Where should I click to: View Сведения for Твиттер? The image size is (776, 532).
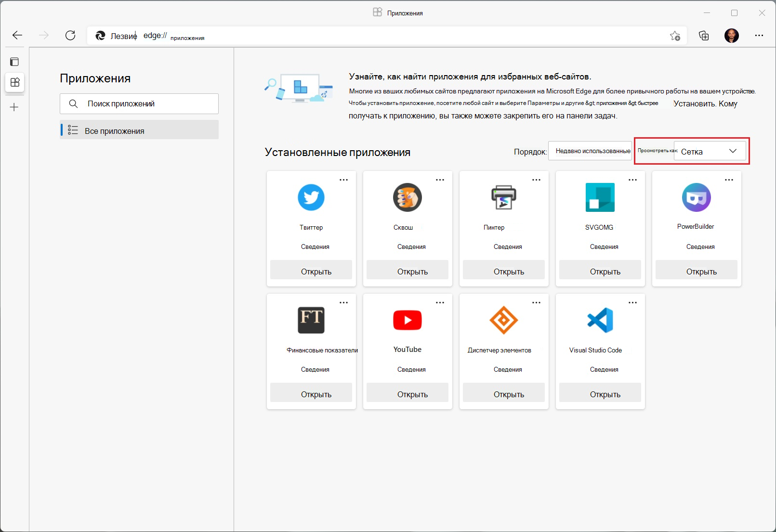click(315, 247)
